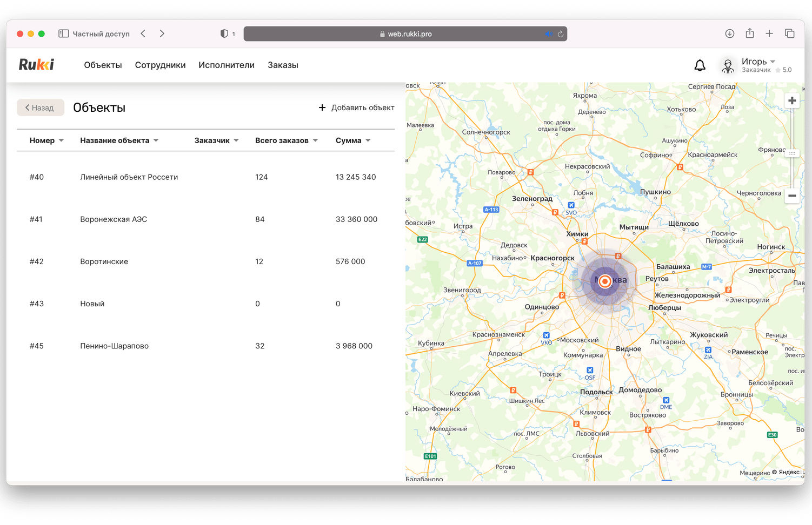Click the order count 32
Image resolution: width=812 pixels, height=525 pixels.
(x=260, y=346)
